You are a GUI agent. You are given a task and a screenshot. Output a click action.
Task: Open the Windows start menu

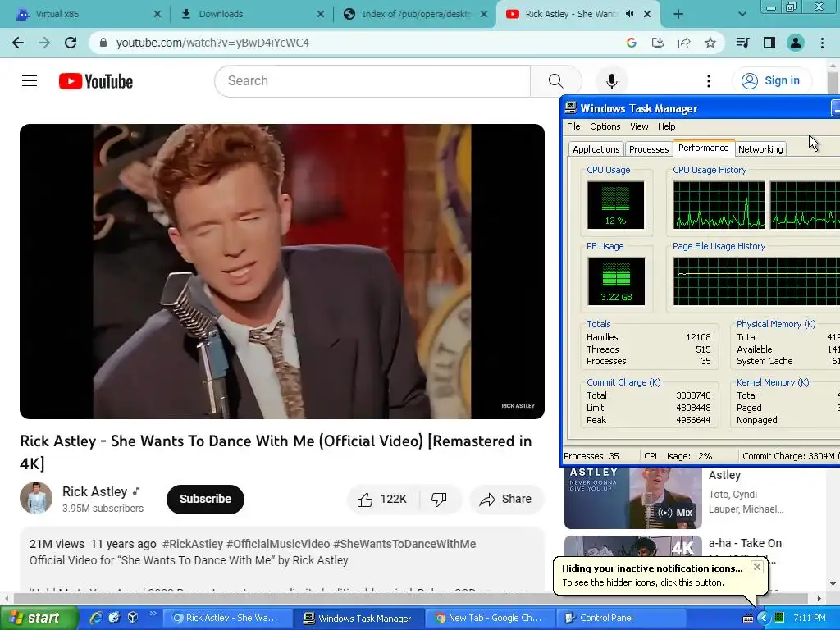point(39,618)
